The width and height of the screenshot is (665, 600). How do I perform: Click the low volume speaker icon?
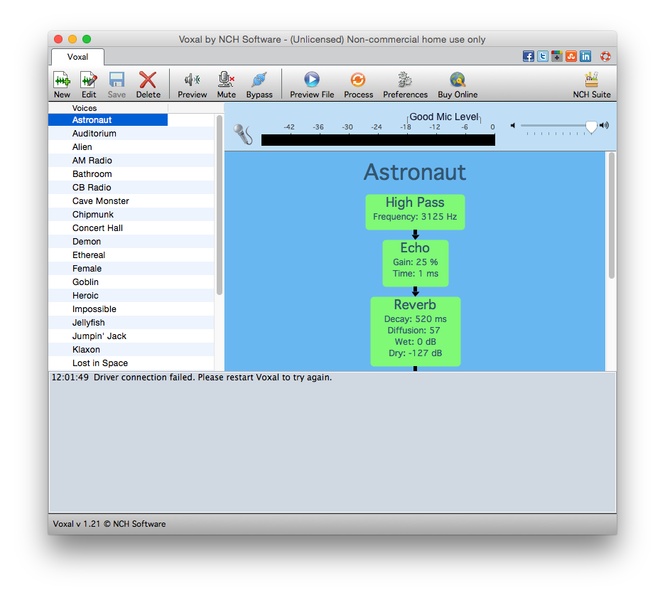coord(513,126)
